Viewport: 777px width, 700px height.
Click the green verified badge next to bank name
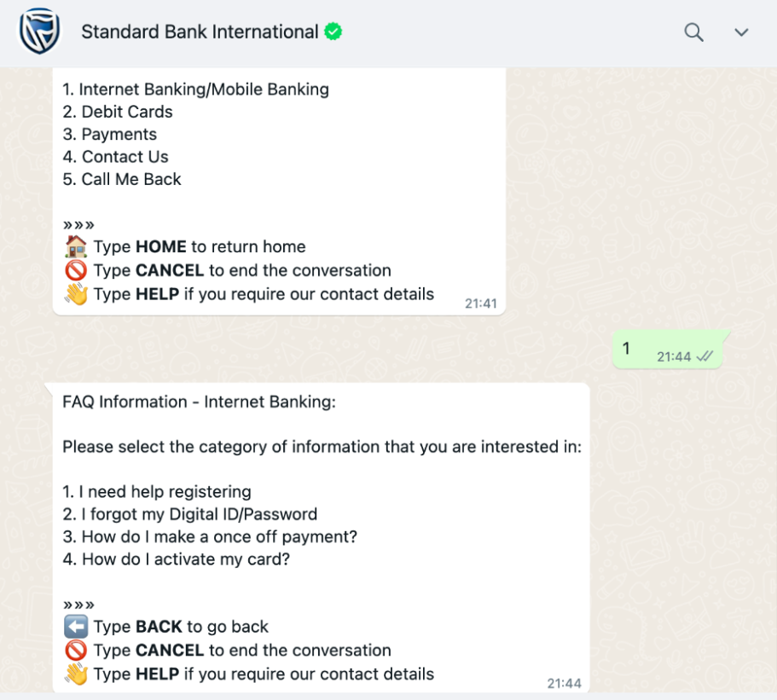333,32
